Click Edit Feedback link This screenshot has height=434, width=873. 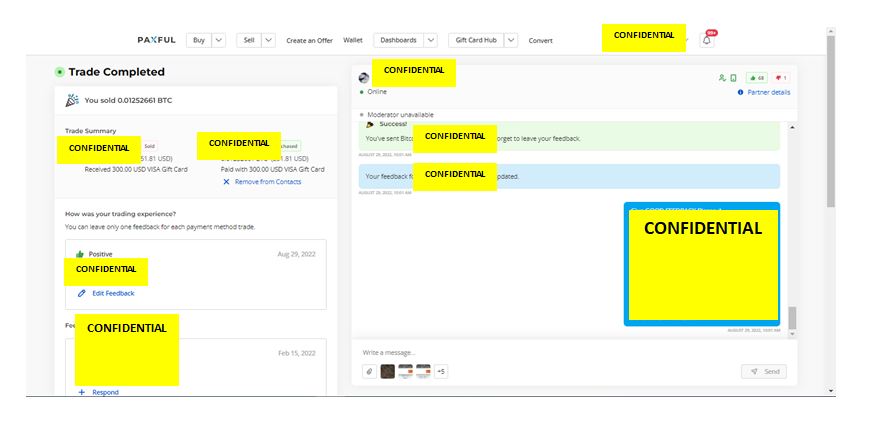pyautogui.click(x=113, y=293)
